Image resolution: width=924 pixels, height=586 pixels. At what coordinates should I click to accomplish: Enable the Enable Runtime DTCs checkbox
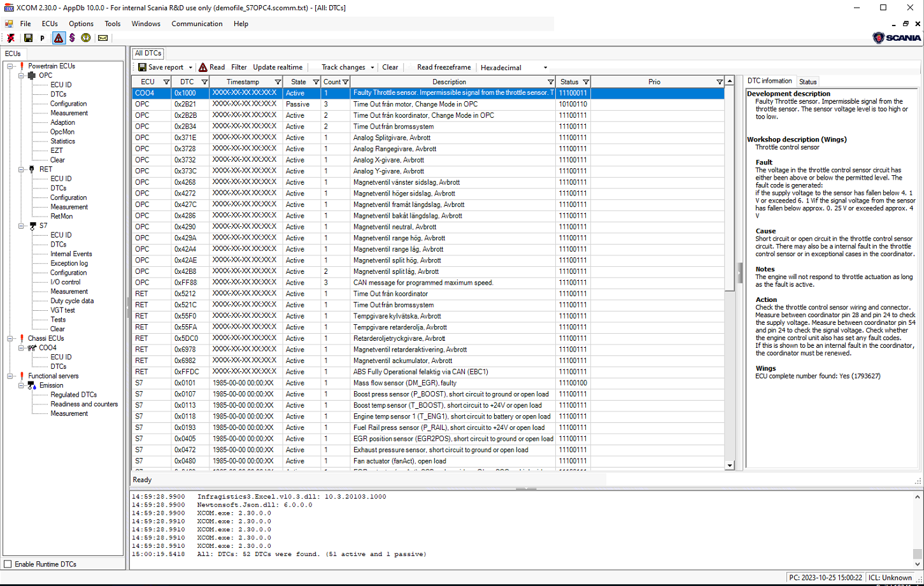[x=8, y=564]
